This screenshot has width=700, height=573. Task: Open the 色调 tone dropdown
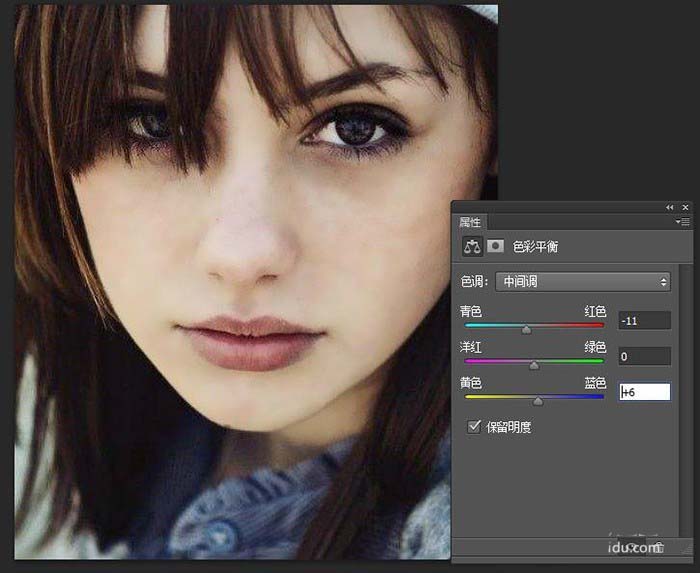pos(583,282)
